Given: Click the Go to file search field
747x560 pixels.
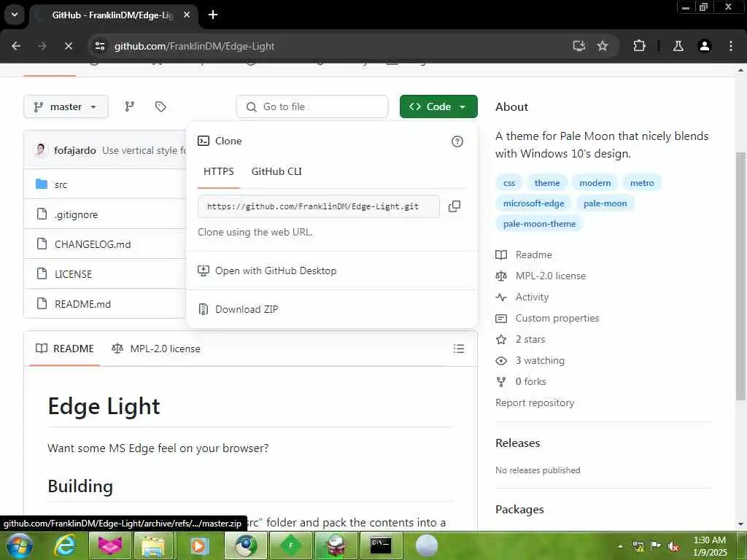Looking at the screenshot, I should pyautogui.click(x=312, y=106).
